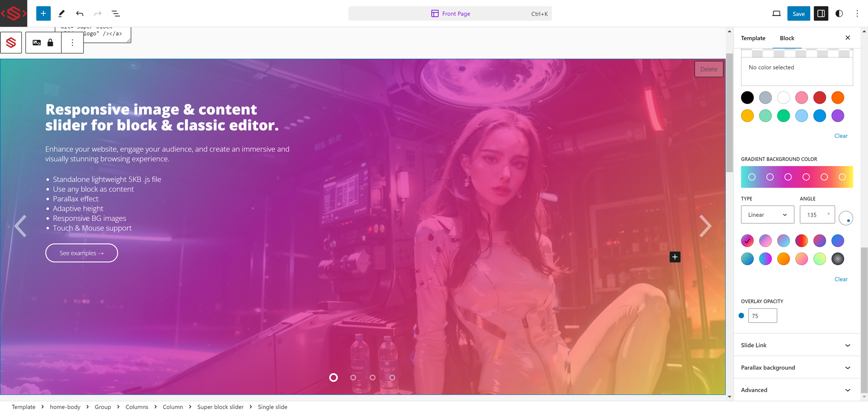Choose the white color swatch

783,98
